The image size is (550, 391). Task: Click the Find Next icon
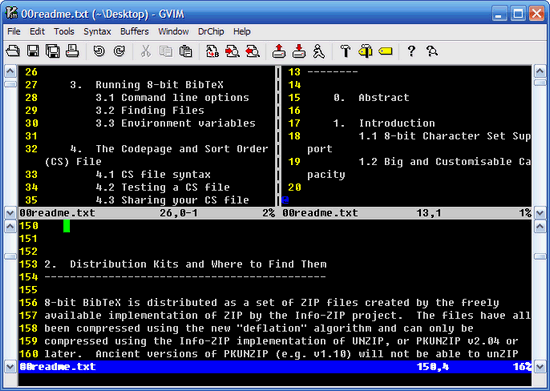pyautogui.click(x=232, y=52)
